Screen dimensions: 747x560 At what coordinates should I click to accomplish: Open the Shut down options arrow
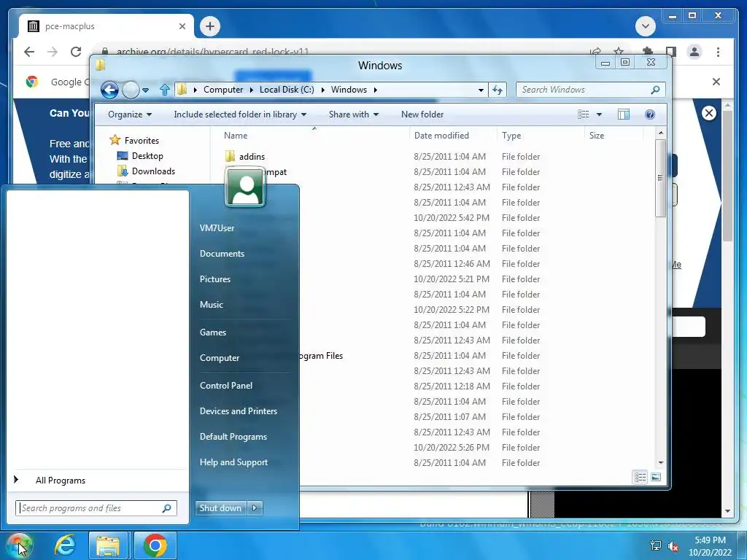point(255,508)
